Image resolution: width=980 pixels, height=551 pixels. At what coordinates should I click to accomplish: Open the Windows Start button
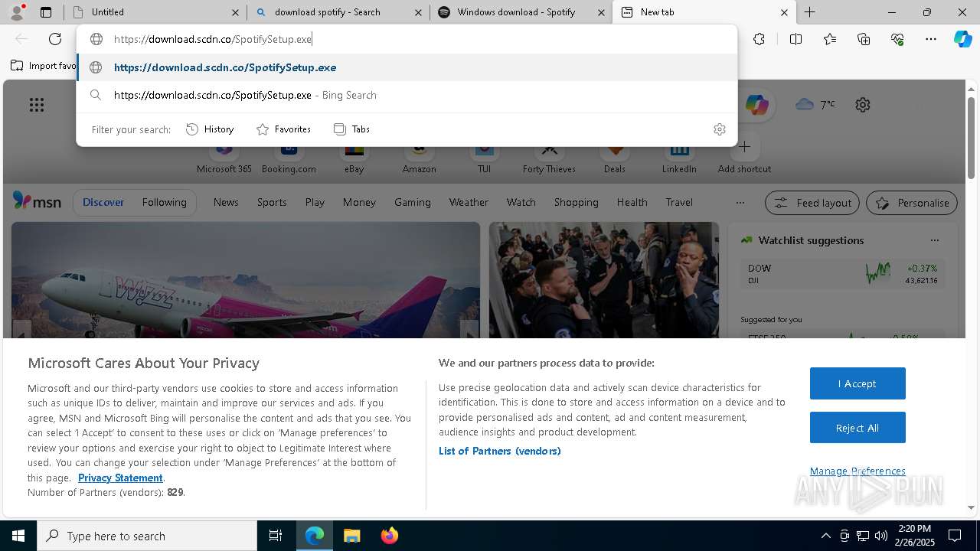point(18,536)
